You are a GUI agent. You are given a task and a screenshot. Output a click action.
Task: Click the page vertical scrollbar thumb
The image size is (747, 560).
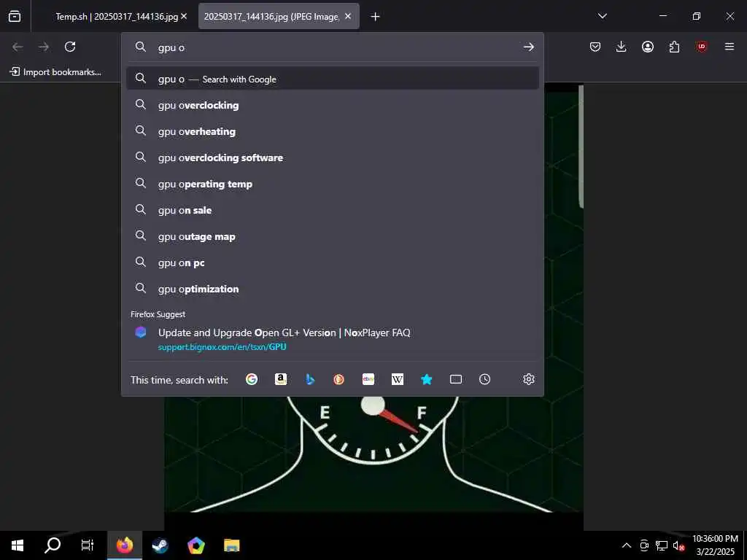581,147
